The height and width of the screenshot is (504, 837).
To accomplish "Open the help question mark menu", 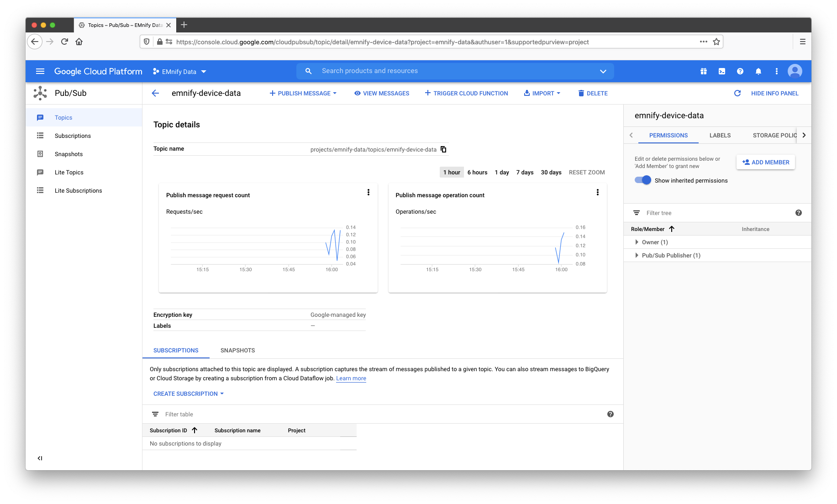I will point(740,71).
